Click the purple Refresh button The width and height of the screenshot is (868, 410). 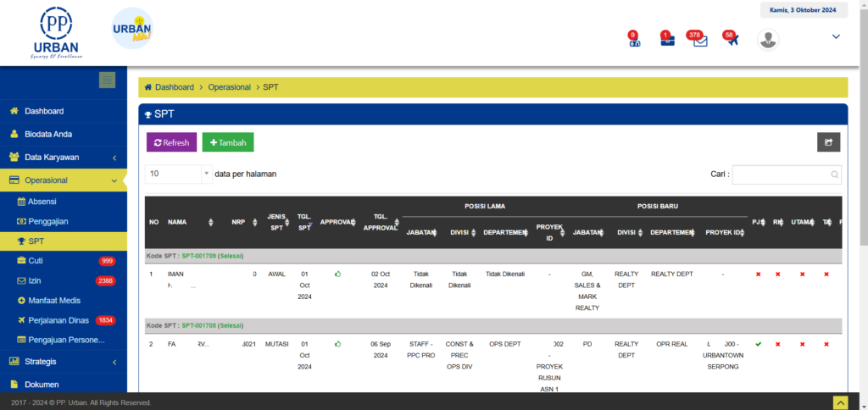171,142
